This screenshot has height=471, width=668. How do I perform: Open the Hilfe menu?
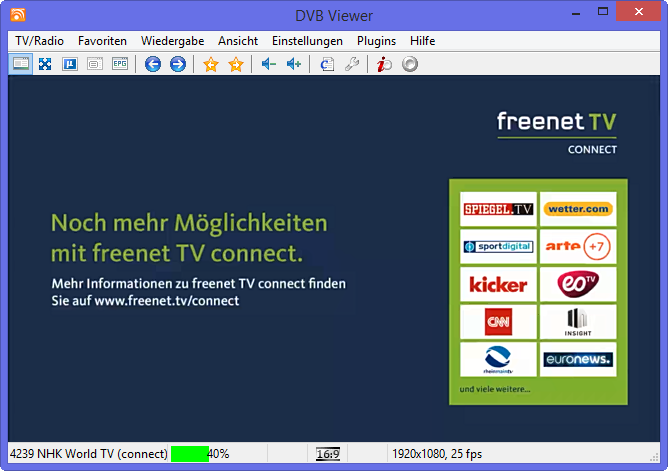(422, 41)
